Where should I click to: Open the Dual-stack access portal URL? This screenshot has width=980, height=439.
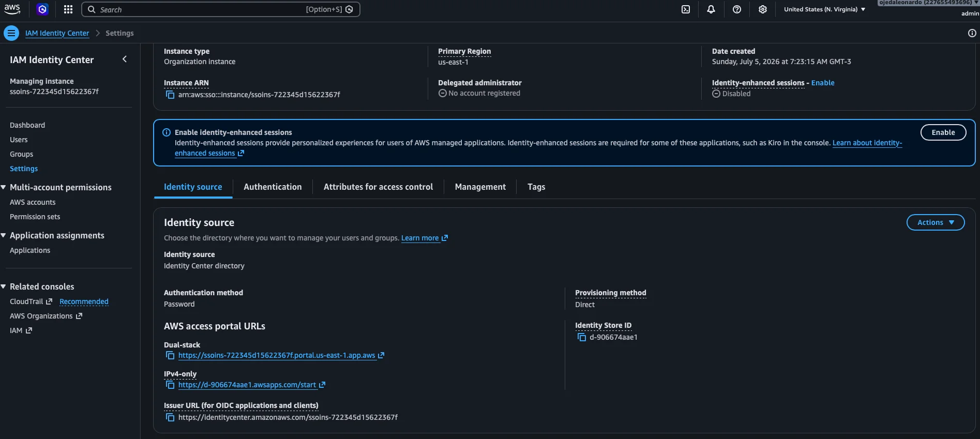(277, 355)
